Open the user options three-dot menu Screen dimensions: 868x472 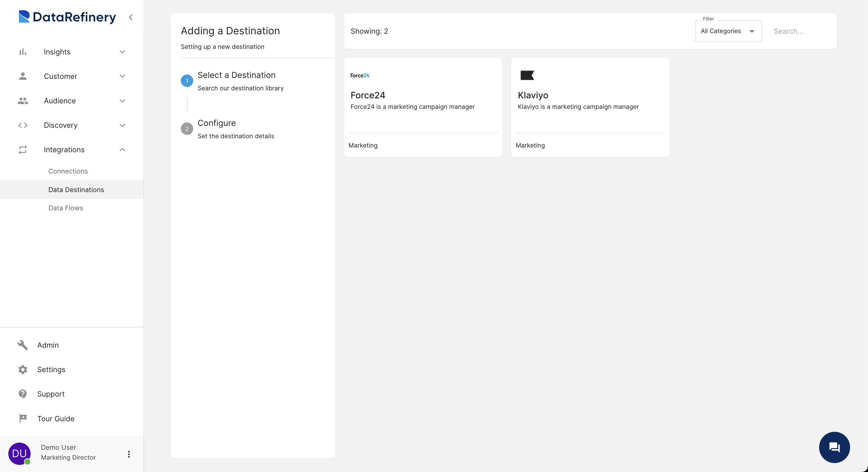click(x=129, y=454)
